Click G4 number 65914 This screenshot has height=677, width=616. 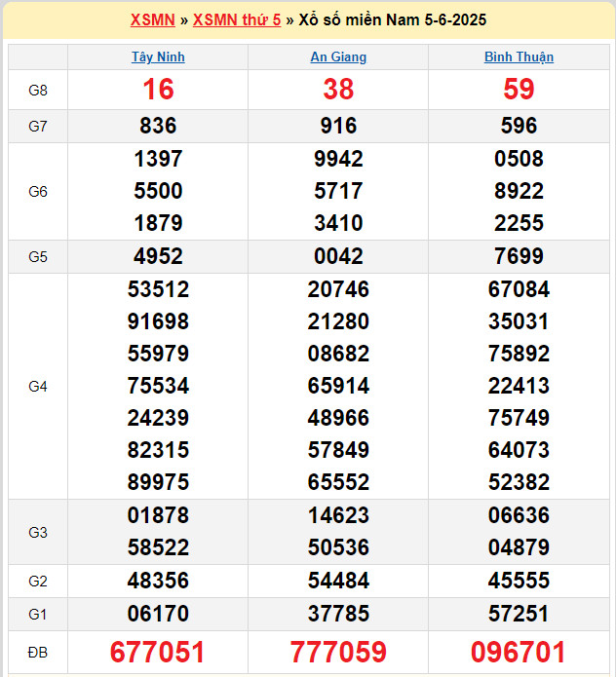(338, 386)
